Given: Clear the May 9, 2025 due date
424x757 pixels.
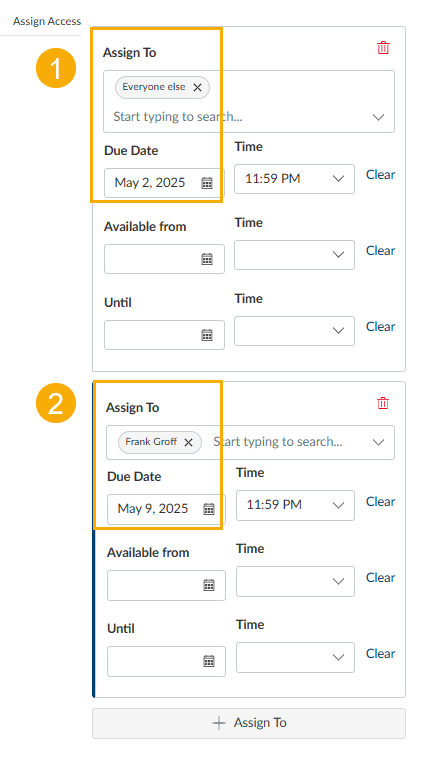Looking at the screenshot, I should point(381,502).
